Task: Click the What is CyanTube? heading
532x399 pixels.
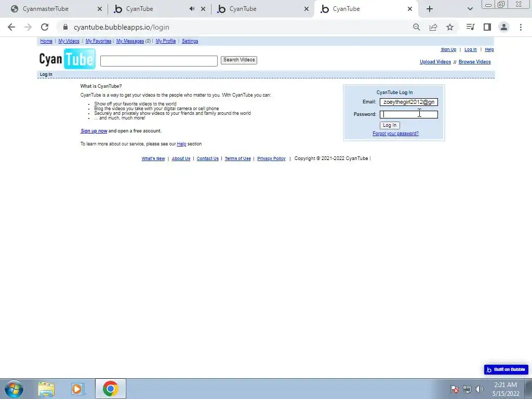Action: 101,86
